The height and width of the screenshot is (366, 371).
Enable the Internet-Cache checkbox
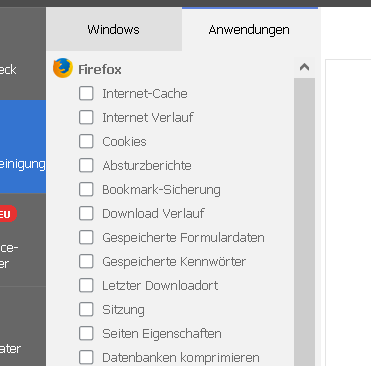86,93
